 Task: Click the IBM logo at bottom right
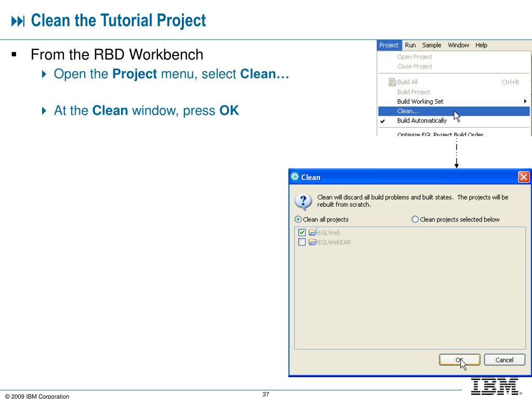point(496,387)
